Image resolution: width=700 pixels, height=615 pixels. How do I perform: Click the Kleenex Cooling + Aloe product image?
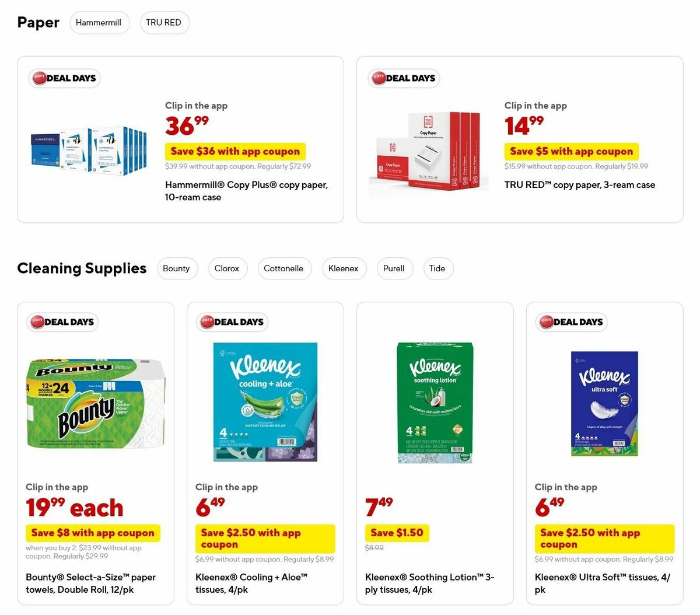[x=265, y=401]
